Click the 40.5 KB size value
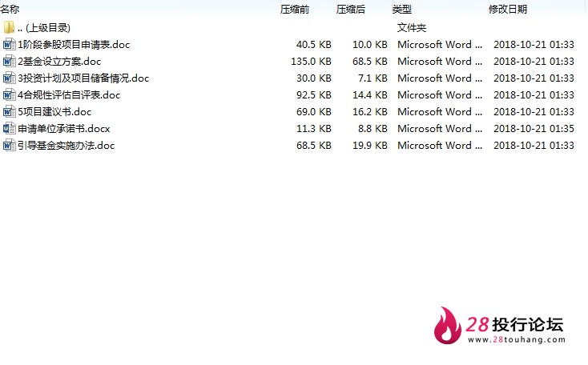Screen dimensions: 588x365 point(314,45)
